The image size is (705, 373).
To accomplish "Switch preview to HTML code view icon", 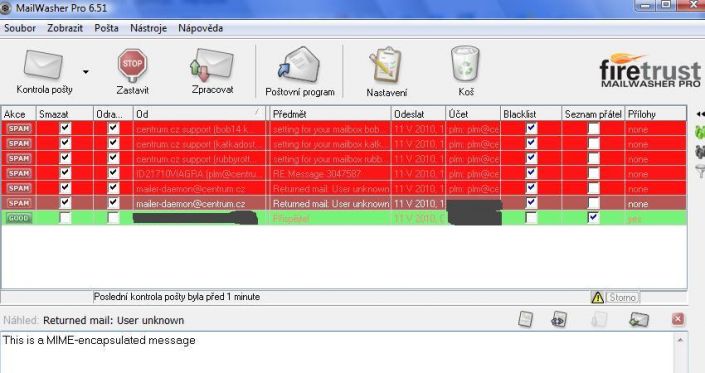I will coord(559,320).
